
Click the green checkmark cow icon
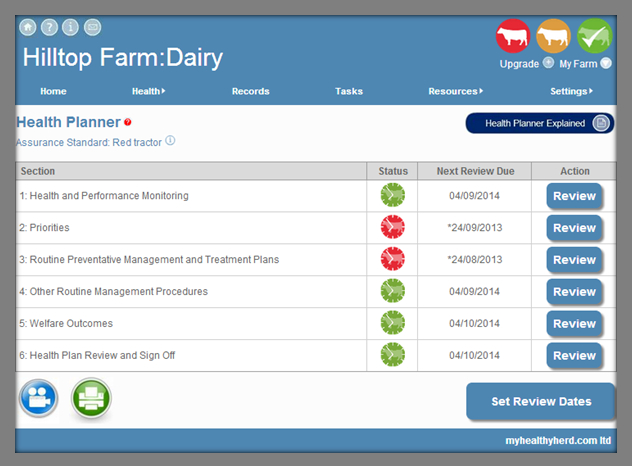[595, 36]
